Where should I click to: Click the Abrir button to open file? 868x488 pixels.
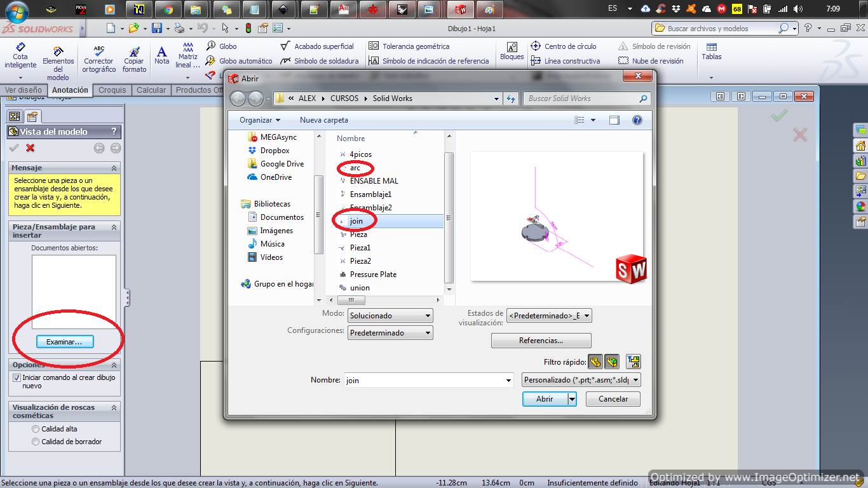545,399
